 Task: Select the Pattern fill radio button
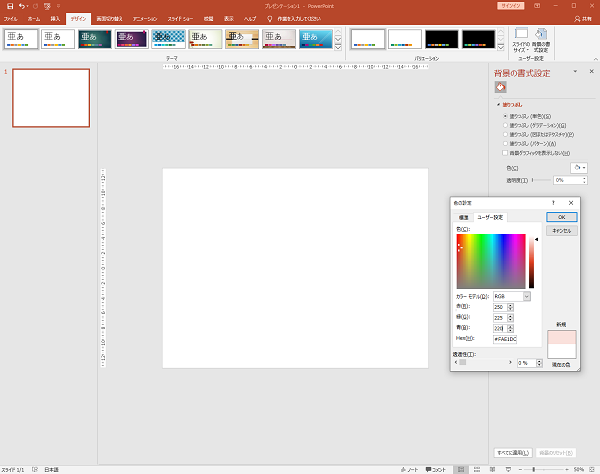(505, 143)
